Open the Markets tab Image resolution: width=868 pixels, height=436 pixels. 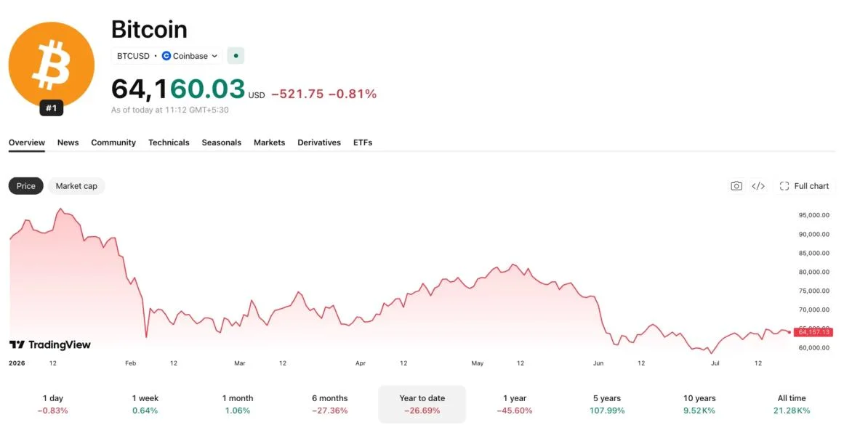click(x=270, y=142)
